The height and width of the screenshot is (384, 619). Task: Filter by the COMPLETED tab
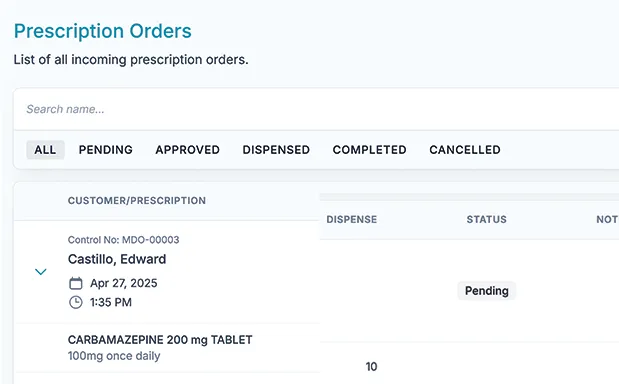[x=370, y=150]
